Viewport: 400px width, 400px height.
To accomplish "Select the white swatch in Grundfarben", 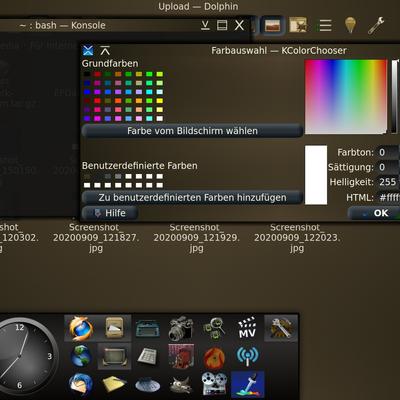I will pyautogui.click(x=160, y=118).
